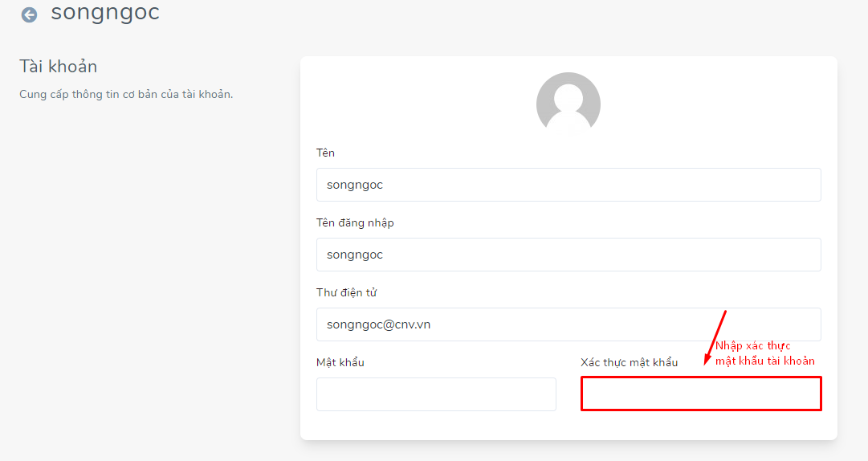Select the Thư điện tử email field
The height and width of the screenshot is (461, 868).
point(568,324)
